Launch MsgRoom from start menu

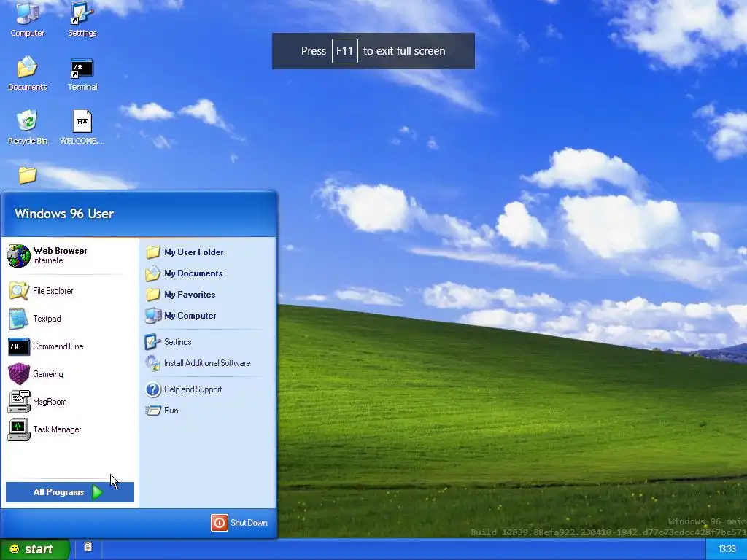click(x=69, y=402)
